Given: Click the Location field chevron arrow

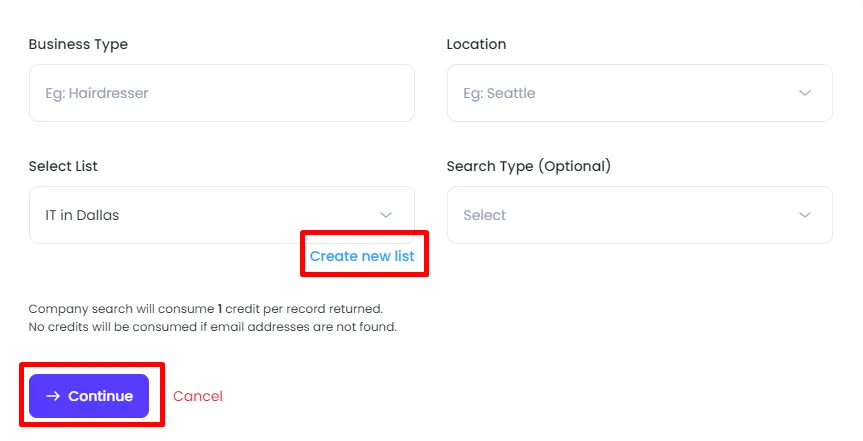Looking at the screenshot, I should click(x=805, y=94).
